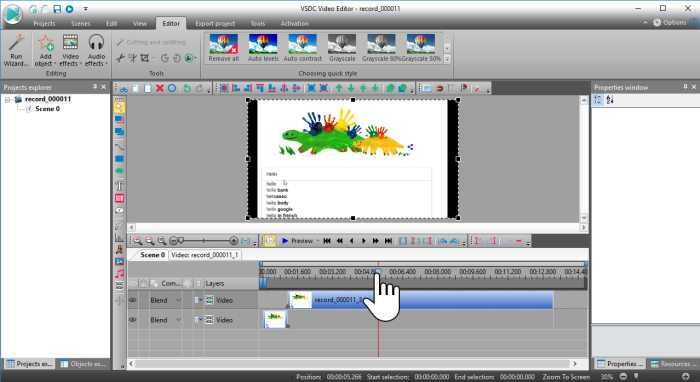
Task: Click the Preview button
Action: pyautogui.click(x=298, y=241)
